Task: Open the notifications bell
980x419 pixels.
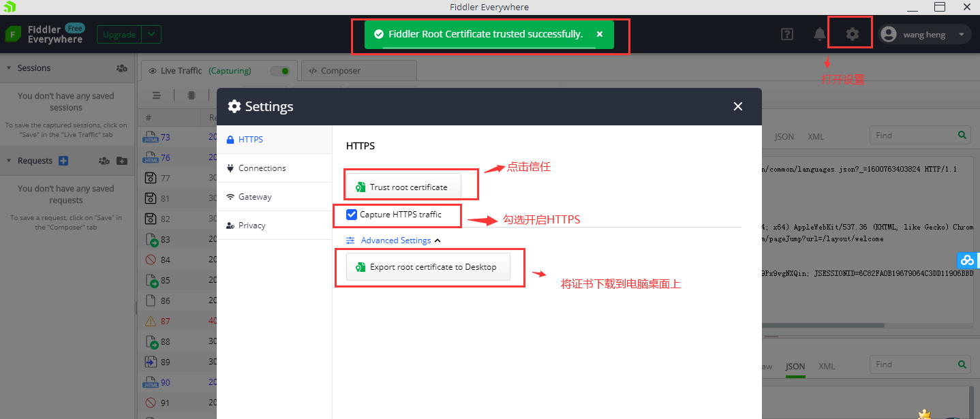Action: [820, 34]
